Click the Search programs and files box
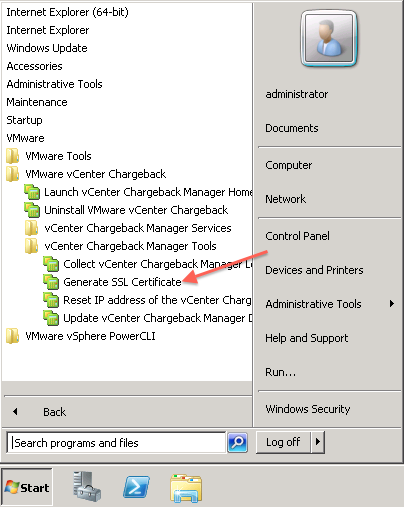Screen dimensions: 404x507 pos(116,443)
